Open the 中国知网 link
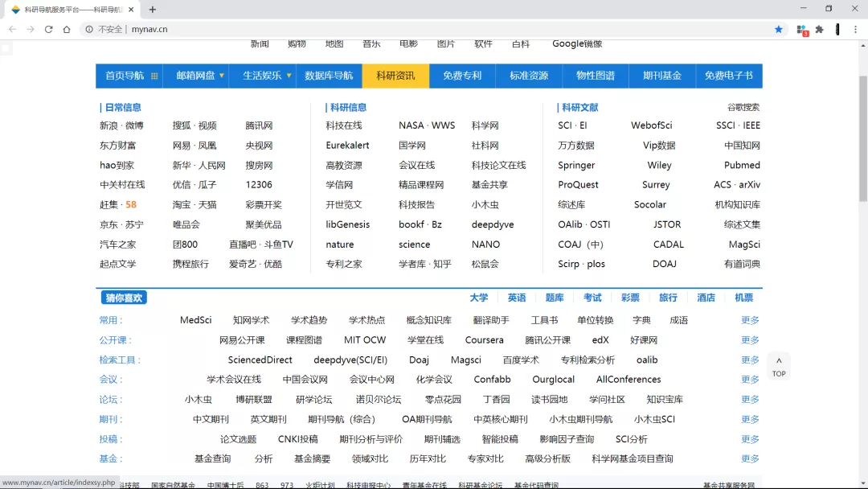 (742, 146)
